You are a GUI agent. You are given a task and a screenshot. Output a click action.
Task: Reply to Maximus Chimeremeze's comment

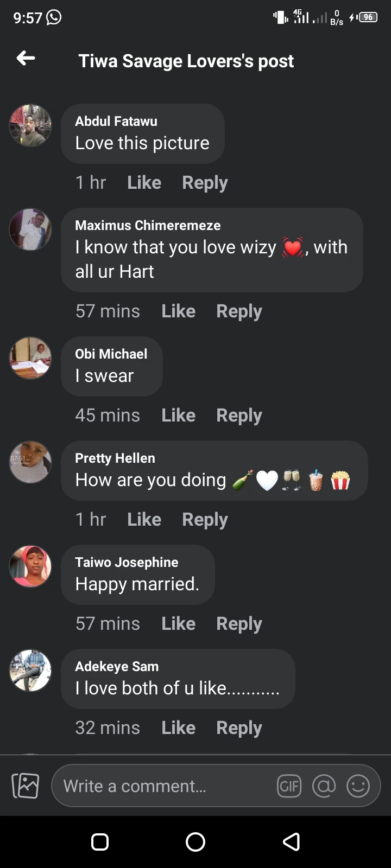[239, 311]
